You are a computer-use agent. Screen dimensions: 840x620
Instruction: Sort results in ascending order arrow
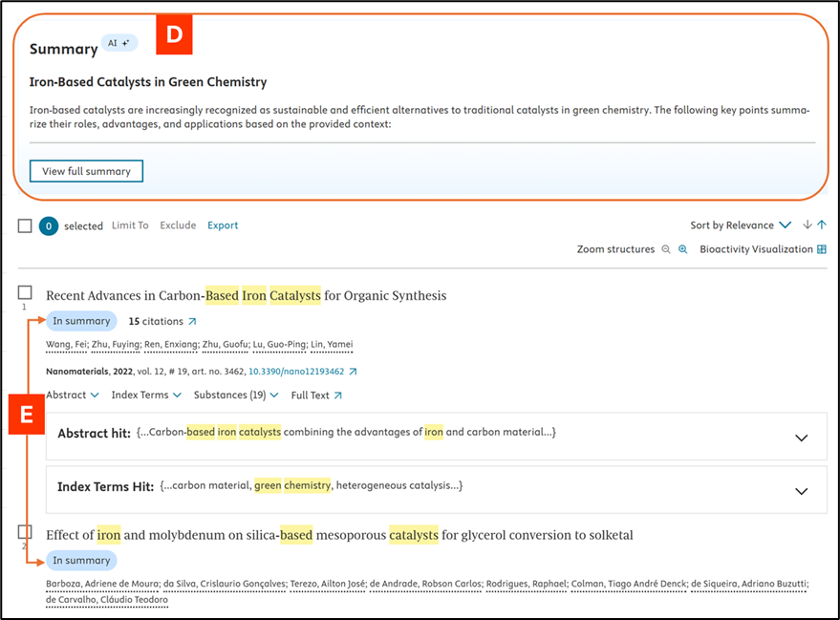point(822,225)
